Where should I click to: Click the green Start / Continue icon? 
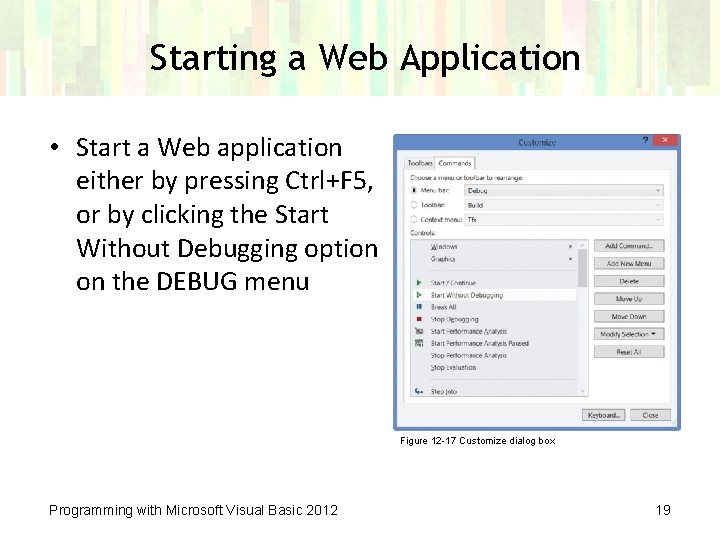(x=419, y=283)
